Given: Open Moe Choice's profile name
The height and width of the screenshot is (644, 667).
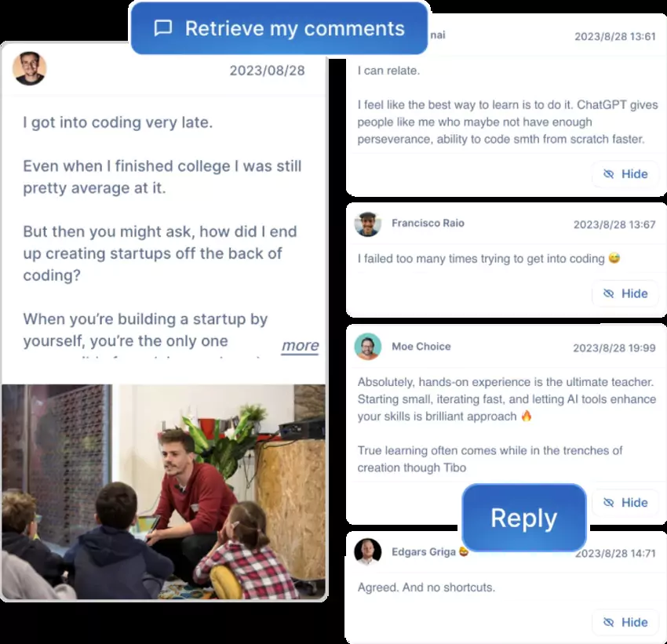Looking at the screenshot, I should point(421,347).
